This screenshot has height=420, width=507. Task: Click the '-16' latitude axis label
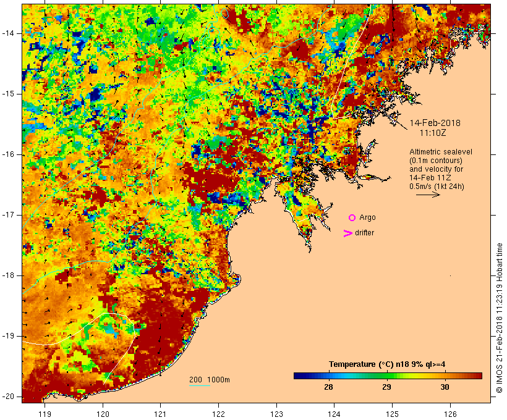pos(8,154)
